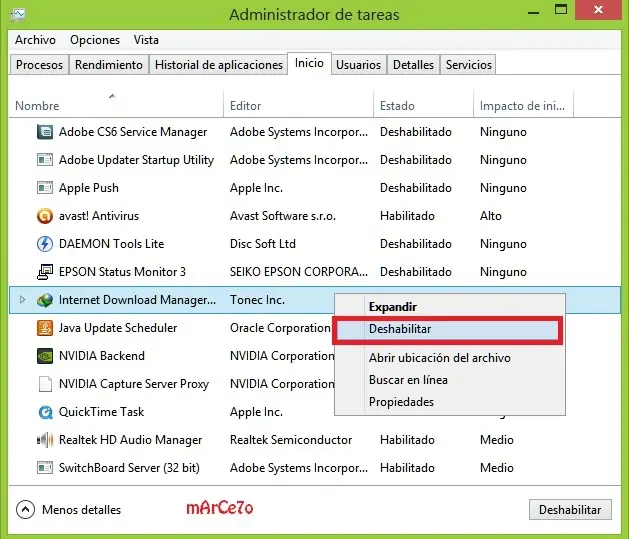Switch to the Usuarios tab
This screenshot has height=539, width=629.
point(358,65)
